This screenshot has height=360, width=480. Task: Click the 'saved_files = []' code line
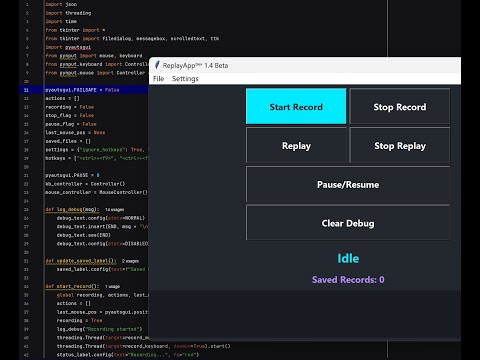tap(68, 141)
